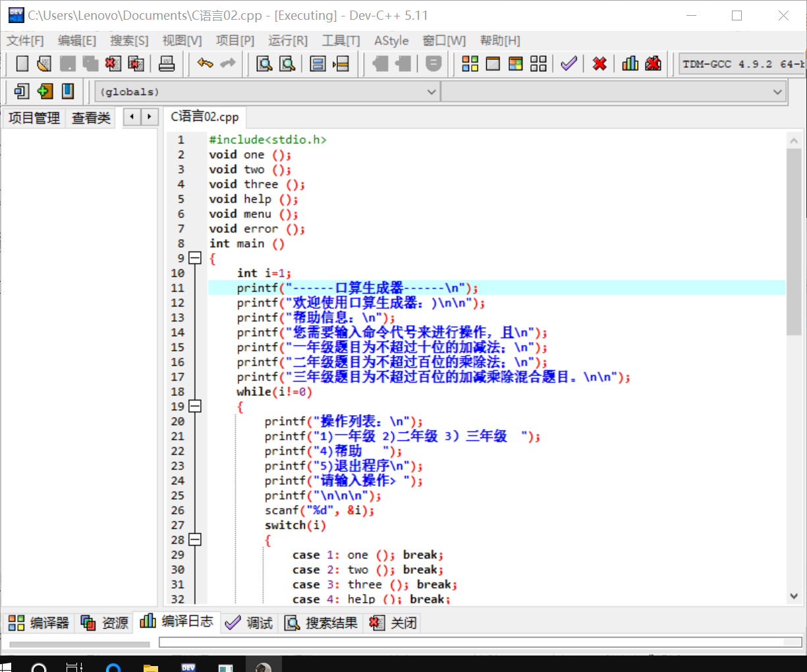Click the Undo arrow icon
The width and height of the screenshot is (807, 672).
206,63
